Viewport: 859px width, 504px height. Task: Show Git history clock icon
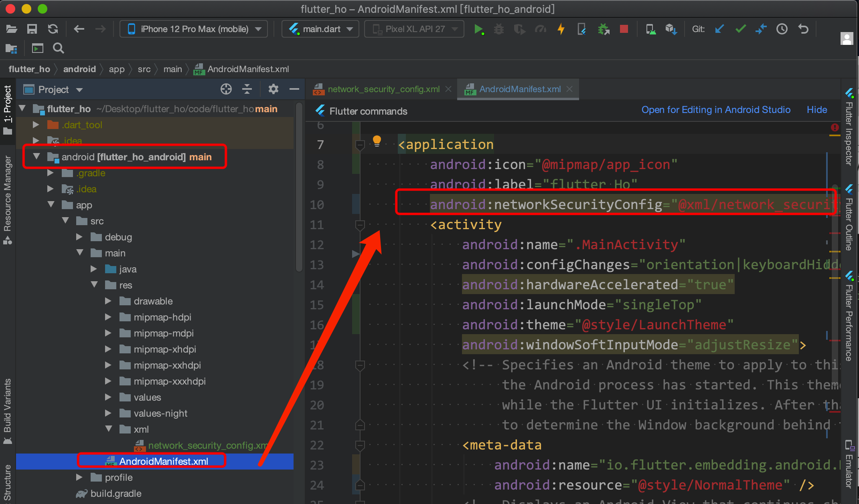pos(782,29)
